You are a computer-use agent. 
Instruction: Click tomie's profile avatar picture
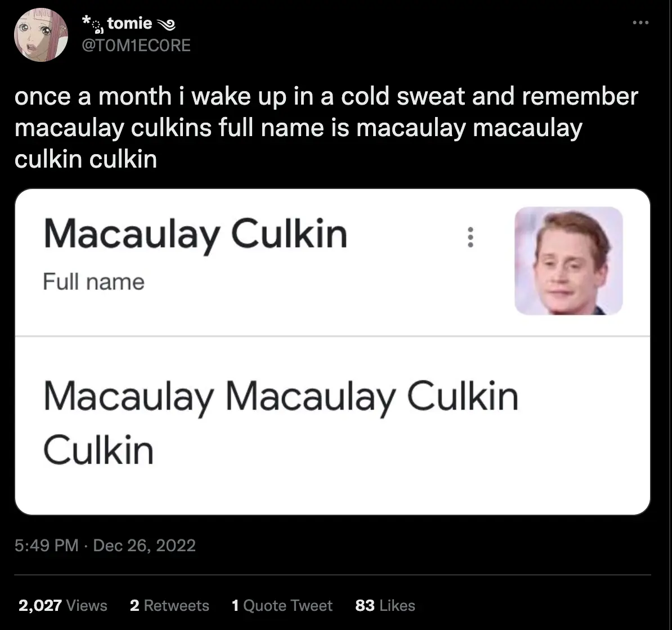pyautogui.click(x=38, y=34)
